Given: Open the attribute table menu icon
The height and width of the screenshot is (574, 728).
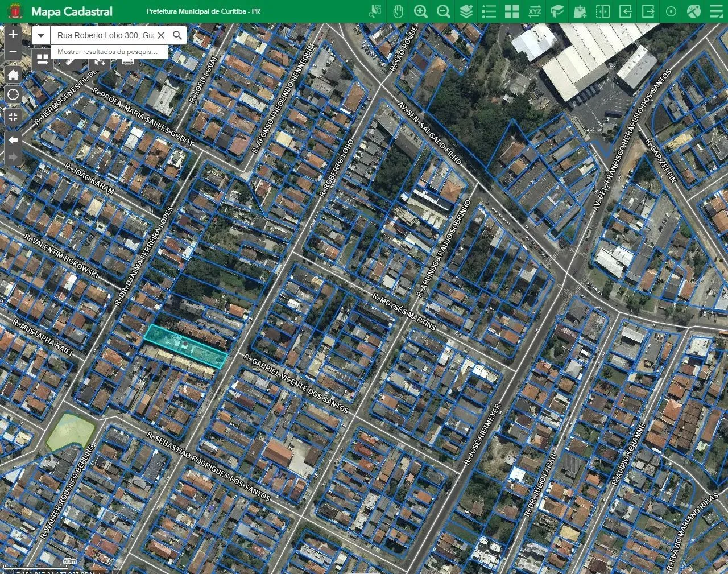Looking at the screenshot, I should pyautogui.click(x=716, y=11).
